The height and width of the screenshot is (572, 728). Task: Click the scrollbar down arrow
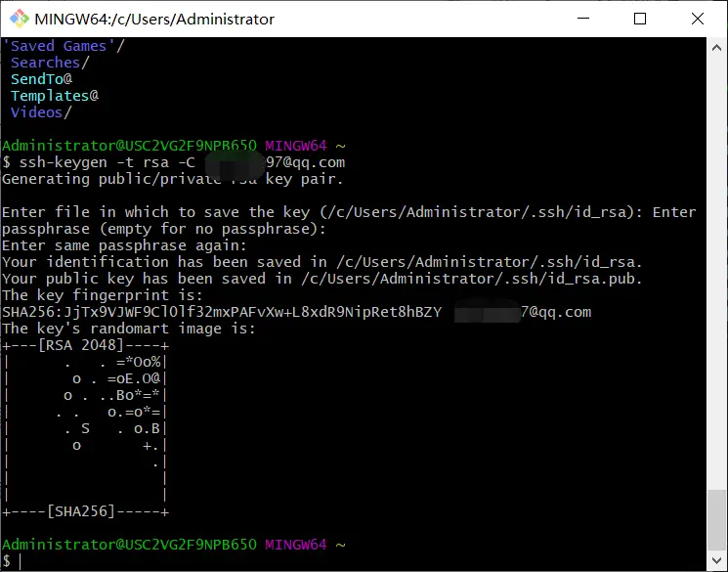pyautogui.click(x=716, y=560)
